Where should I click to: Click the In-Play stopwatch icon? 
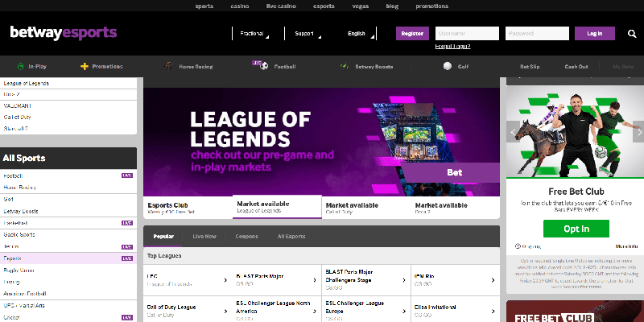[21, 66]
